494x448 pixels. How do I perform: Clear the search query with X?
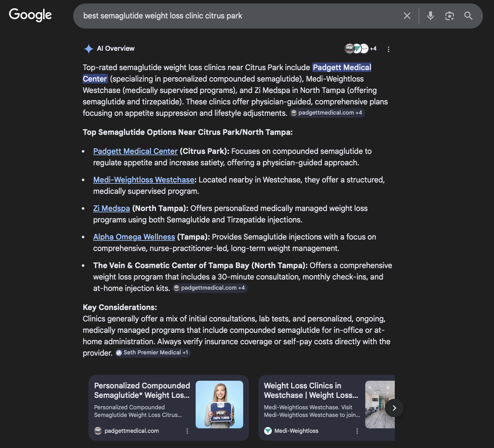407,16
